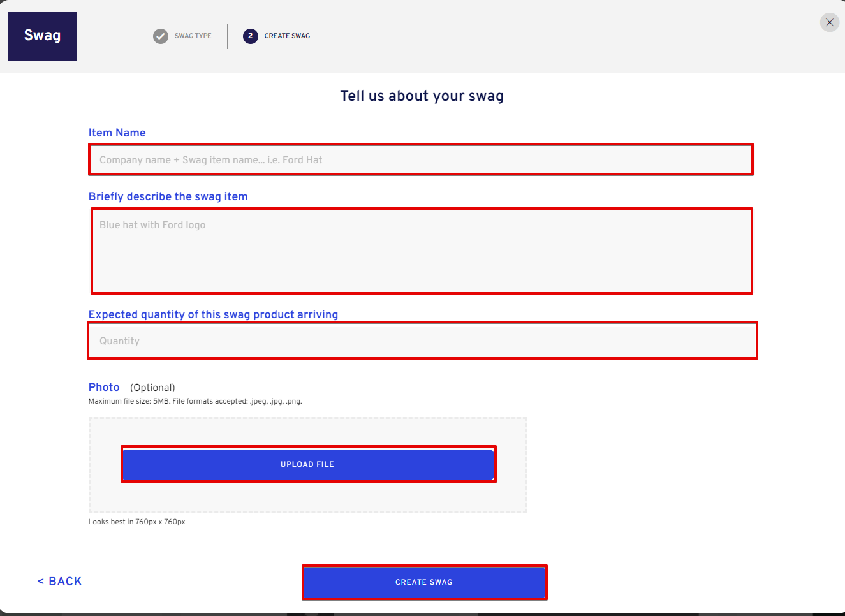The height and width of the screenshot is (616, 845).
Task: Click the Quantity input field
Action: [422, 341]
